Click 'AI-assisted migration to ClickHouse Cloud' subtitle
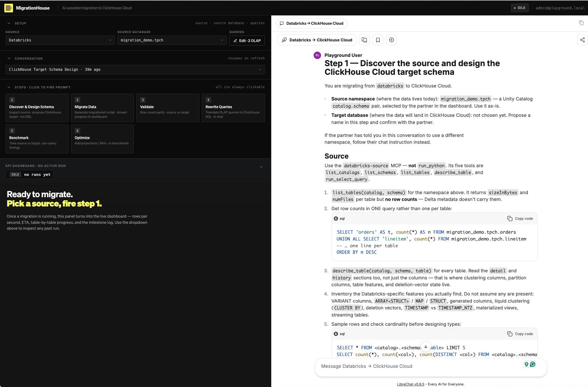Image resolution: width=588 pixels, height=387 pixels. pos(97,8)
